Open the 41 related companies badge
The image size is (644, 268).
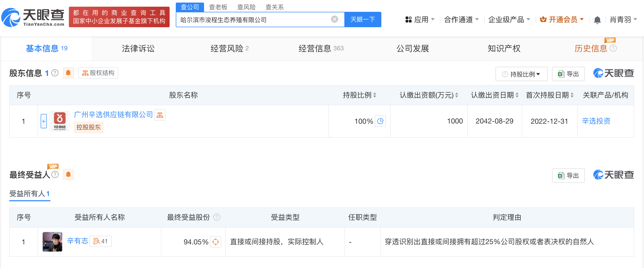(100, 241)
